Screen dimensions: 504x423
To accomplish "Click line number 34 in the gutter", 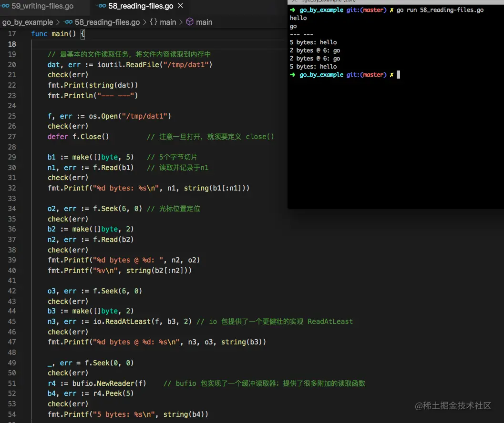I will coord(12,209).
